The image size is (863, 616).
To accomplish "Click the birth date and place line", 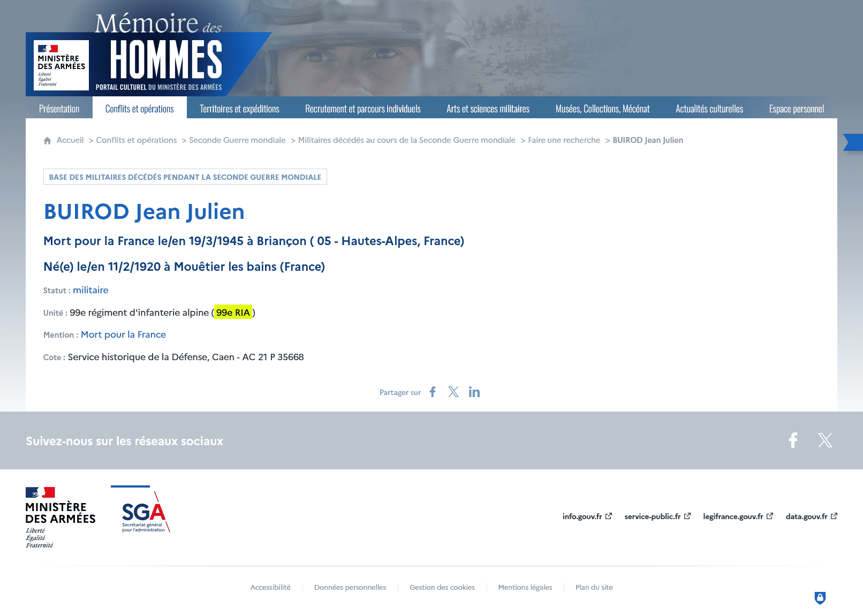I will click(184, 267).
